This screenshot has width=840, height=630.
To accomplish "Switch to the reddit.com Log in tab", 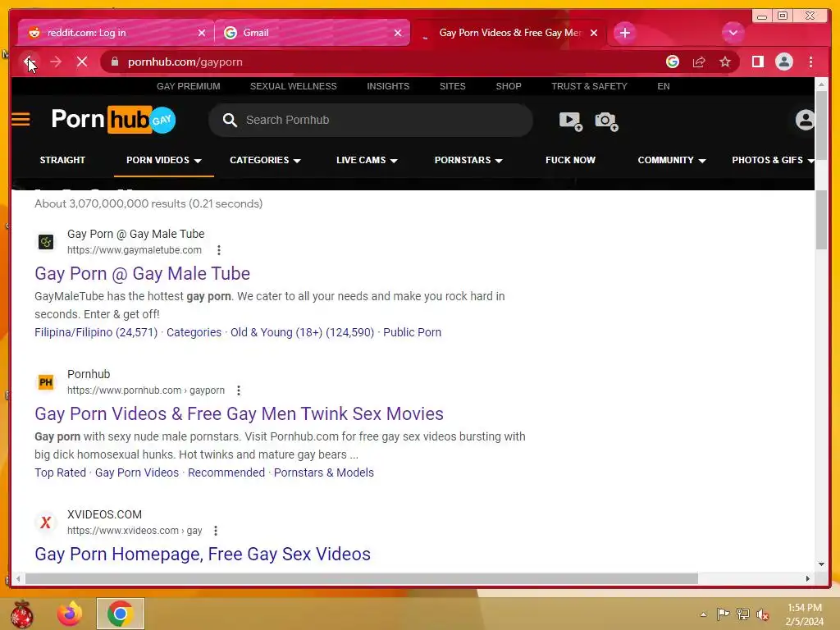I will (116, 33).
